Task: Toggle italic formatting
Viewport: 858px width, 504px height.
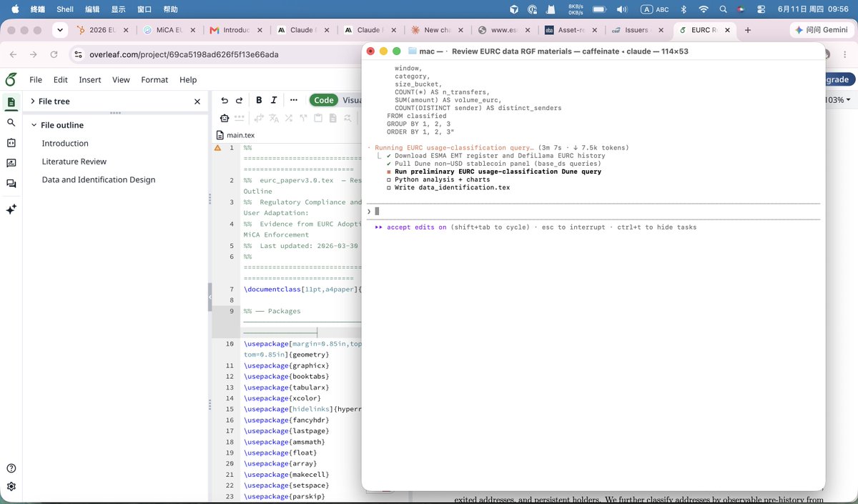Action: tap(274, 100)
